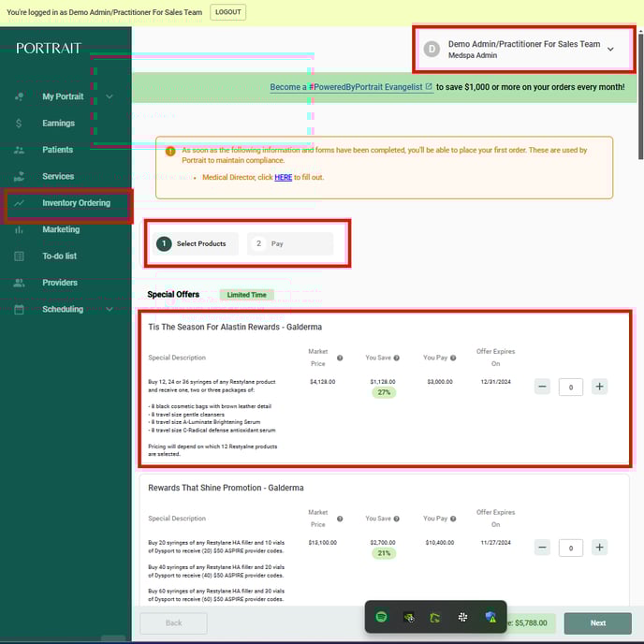Click the Limited Time badge
Screen dimensions: 644x644
pyautogui.click(x=246, y=295)
